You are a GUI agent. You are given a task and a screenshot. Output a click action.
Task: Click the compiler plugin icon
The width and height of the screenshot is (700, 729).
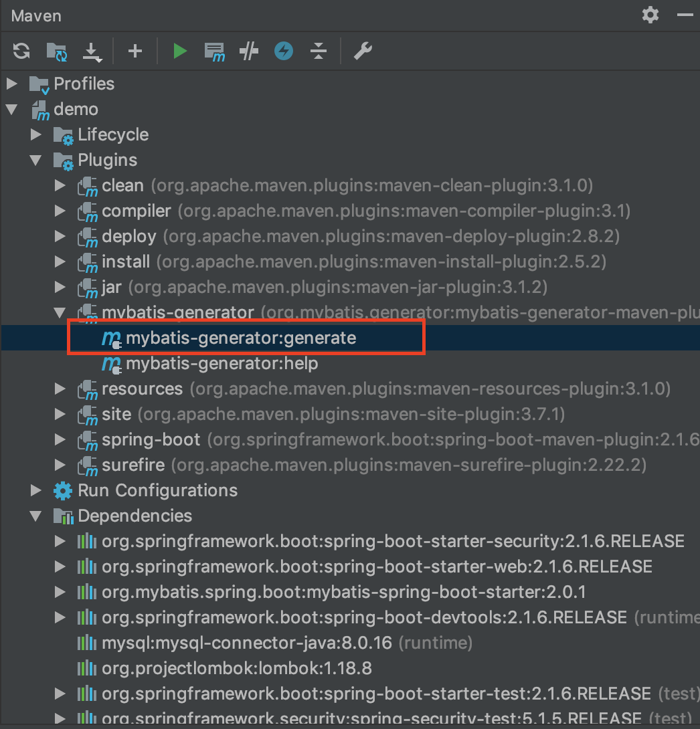[x=88, y=212]
